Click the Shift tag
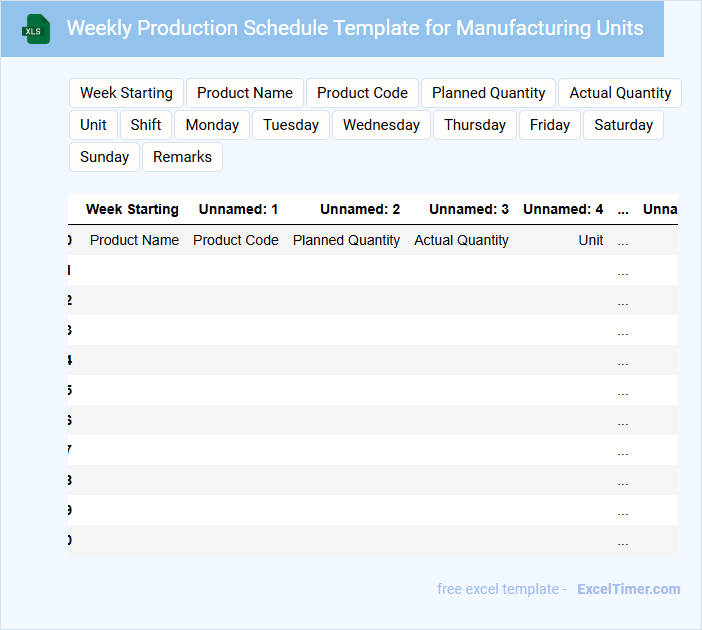The width and height of the screenshot is (702, 630). (146, 125)
